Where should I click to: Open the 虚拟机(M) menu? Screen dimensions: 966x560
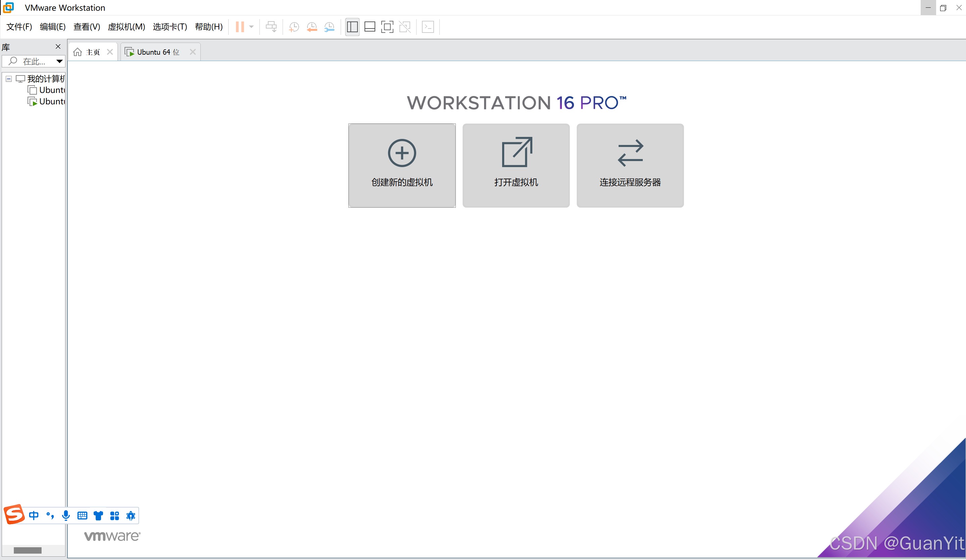pyautogui.click(x=126, y=27)
